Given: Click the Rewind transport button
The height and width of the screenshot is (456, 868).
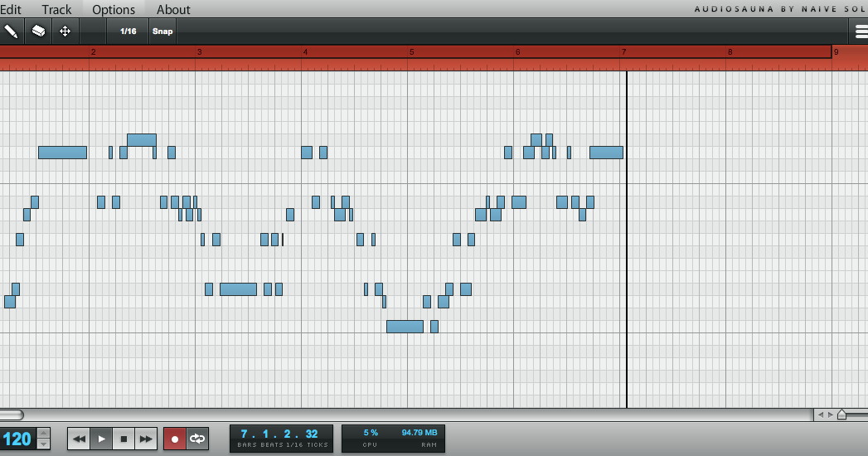Looking at the screenshot, I should click(79, 439).
